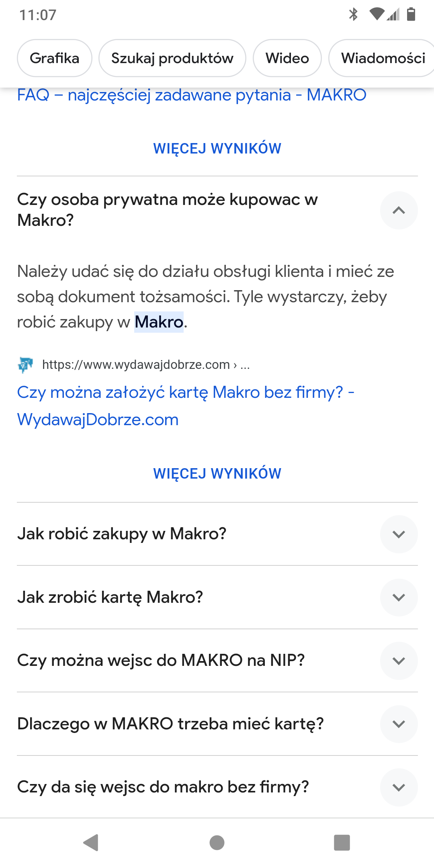Expand 'Czy da się wejsc do makro bez firmy?'
434x868 pixels.
point(399,787)
